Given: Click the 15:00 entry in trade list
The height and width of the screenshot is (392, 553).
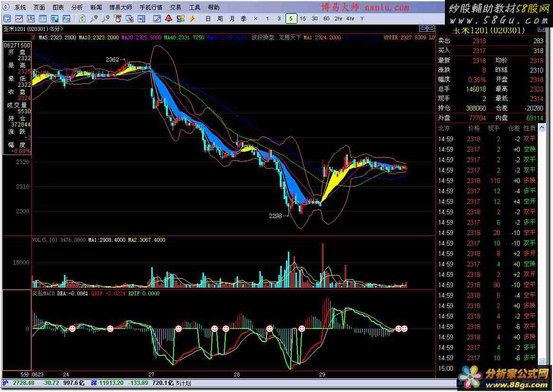Looking at the screenshot, I should click(445, 368).
